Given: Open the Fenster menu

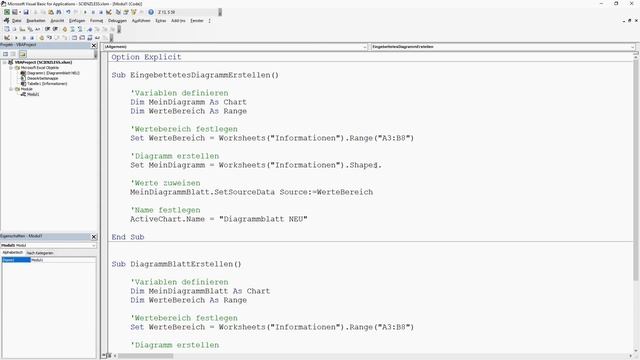Looking at the screenshot, I should 197,20.
